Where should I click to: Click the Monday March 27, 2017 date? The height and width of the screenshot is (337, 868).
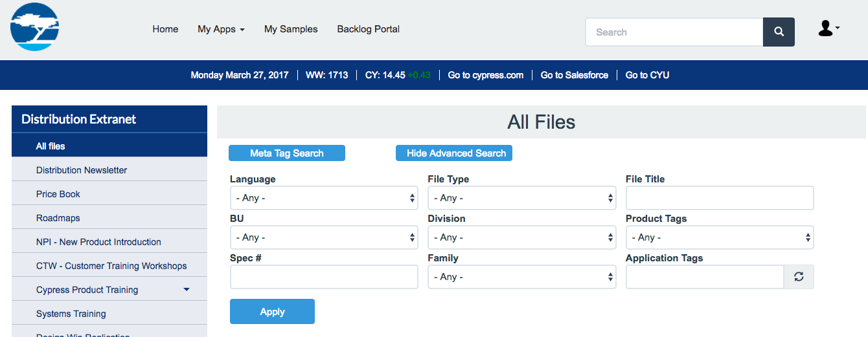point(240,75)
